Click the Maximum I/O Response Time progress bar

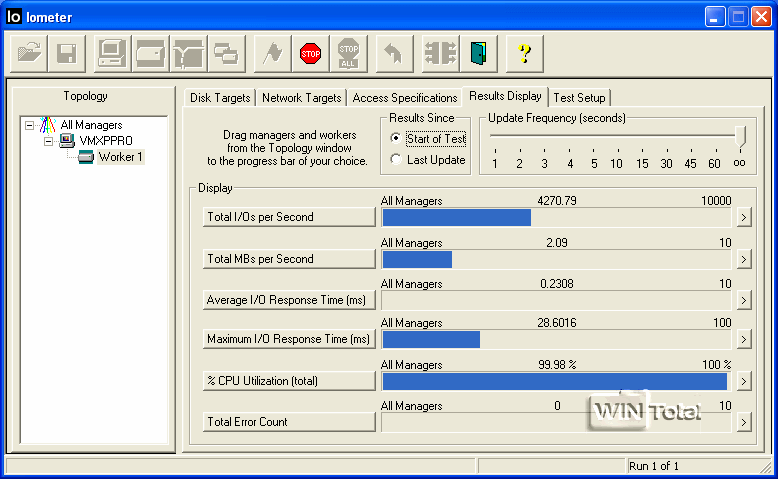point(556,340)
